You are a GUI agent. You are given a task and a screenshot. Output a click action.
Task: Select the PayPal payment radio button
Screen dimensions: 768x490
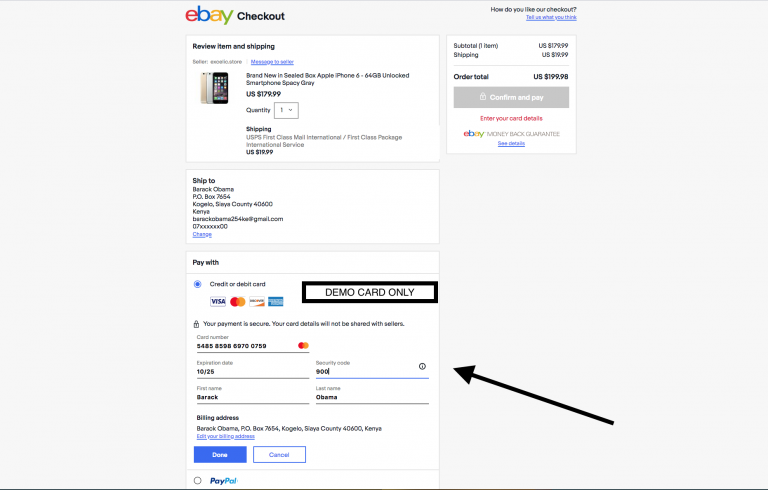[197, 481]
